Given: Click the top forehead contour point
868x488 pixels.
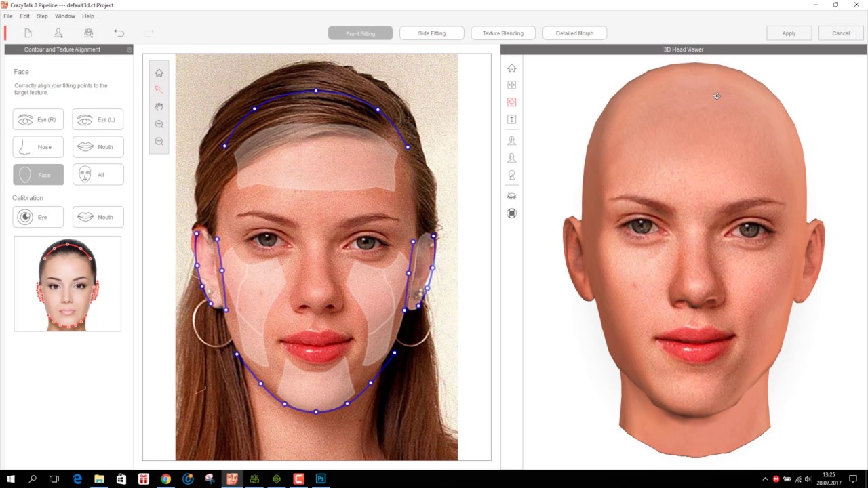Looking at the screenshot, I should pos(316,90).
